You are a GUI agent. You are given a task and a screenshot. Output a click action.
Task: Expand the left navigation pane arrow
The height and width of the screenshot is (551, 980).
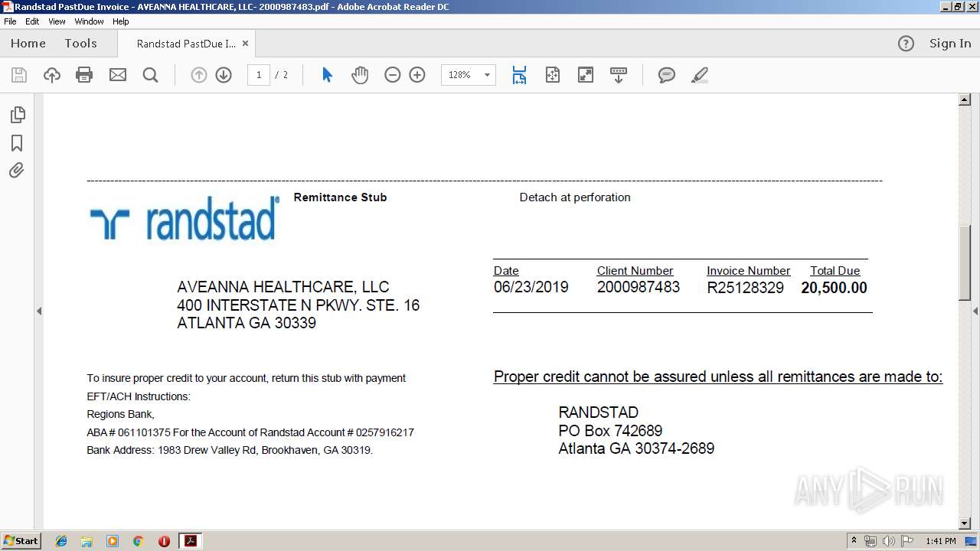[39, 311]
